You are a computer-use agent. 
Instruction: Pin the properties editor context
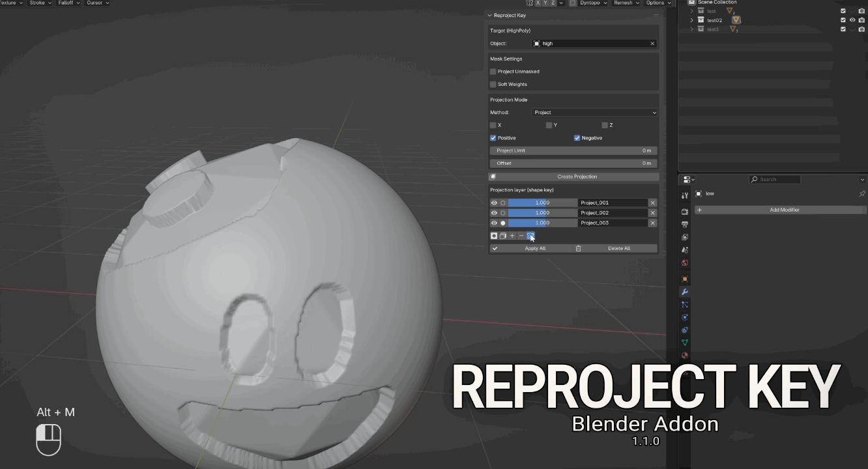pos(862,193)
